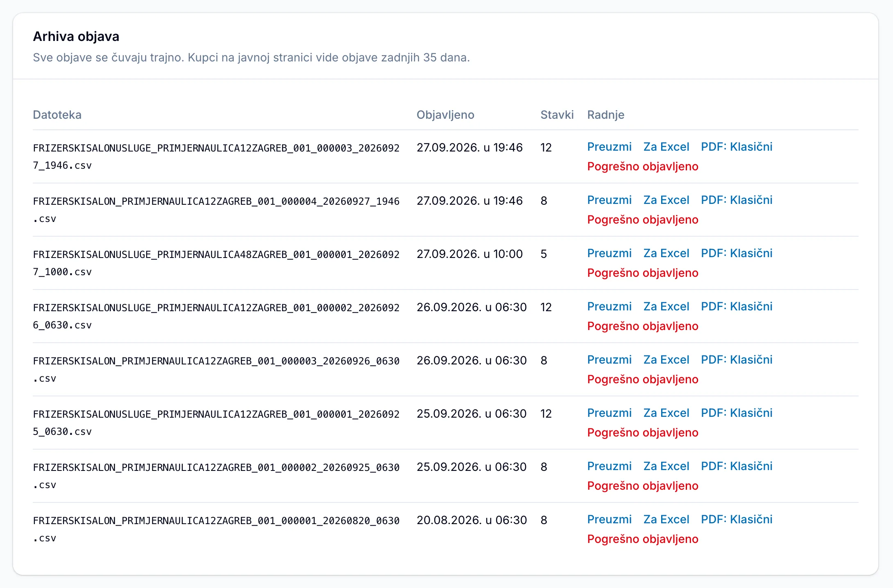
Task: Click Pogrešno objavljeno for FRIZERSKISALON 000003_20260926_0630
Action: click(643, 379)
